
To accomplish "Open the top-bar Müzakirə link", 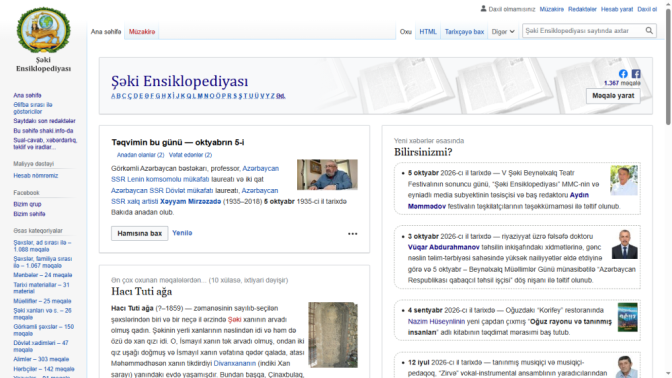I will 552,9.
